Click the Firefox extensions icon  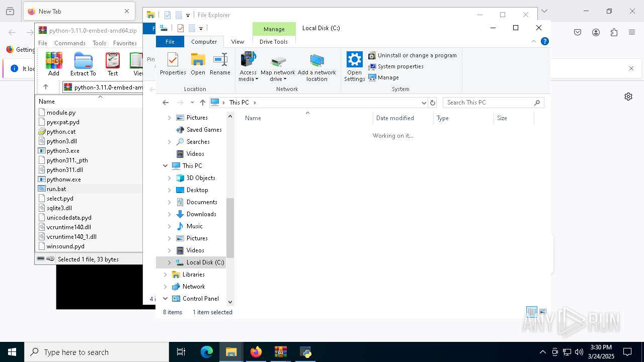[614, 33]
